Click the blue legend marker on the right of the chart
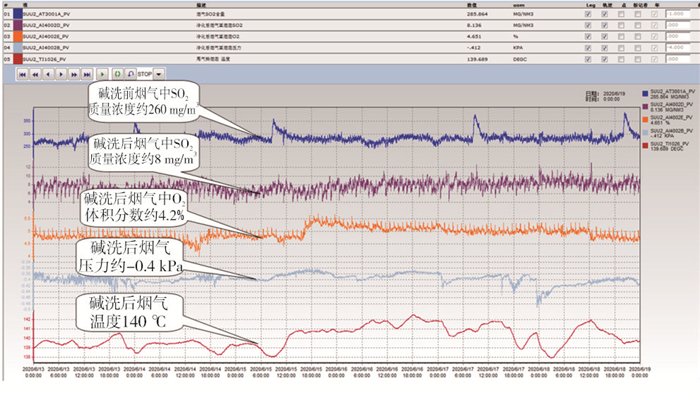Image resolution: width=700 pixels, height=393 pixels. pos(645,93)
